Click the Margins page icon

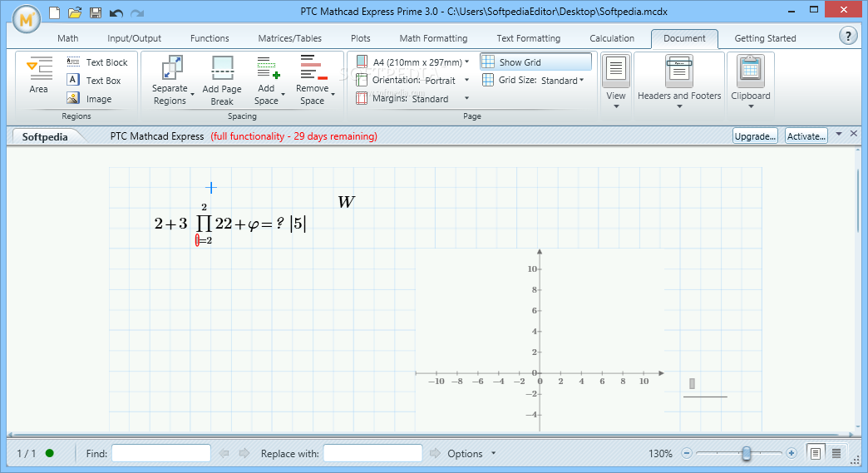pos(362,98)
